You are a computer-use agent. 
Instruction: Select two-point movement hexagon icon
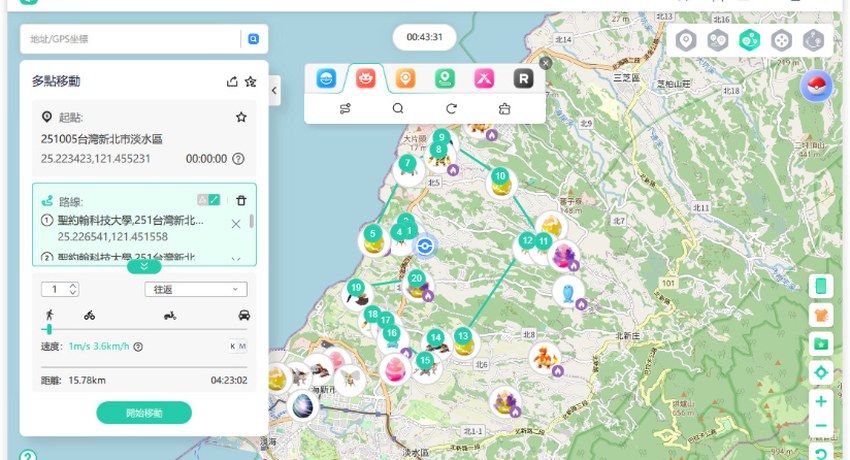[718, 40]
